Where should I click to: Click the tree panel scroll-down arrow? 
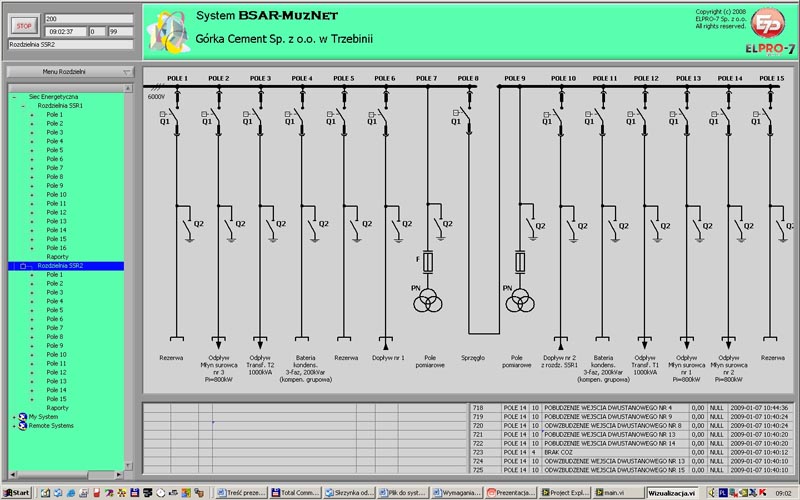coord(128,465)
